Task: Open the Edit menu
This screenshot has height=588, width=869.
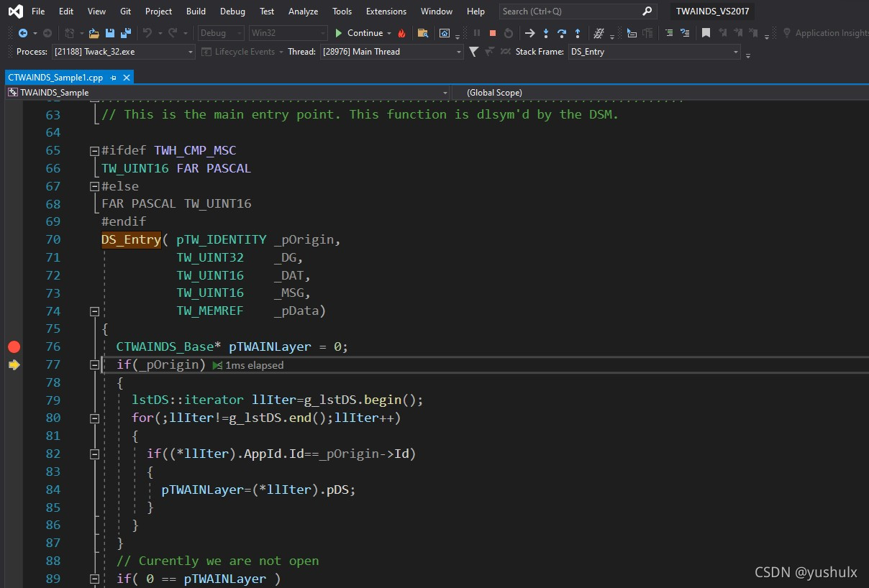Action: pos(66,12)
